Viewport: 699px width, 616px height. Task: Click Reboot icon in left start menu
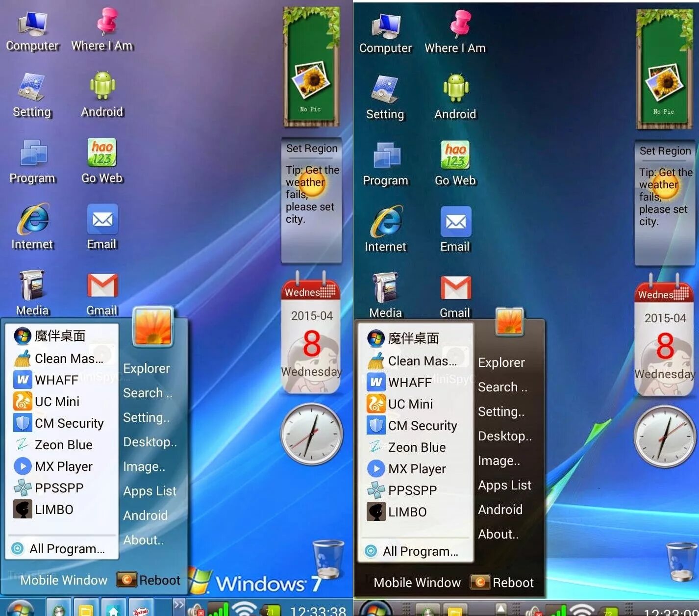click(x=127, y=580)
